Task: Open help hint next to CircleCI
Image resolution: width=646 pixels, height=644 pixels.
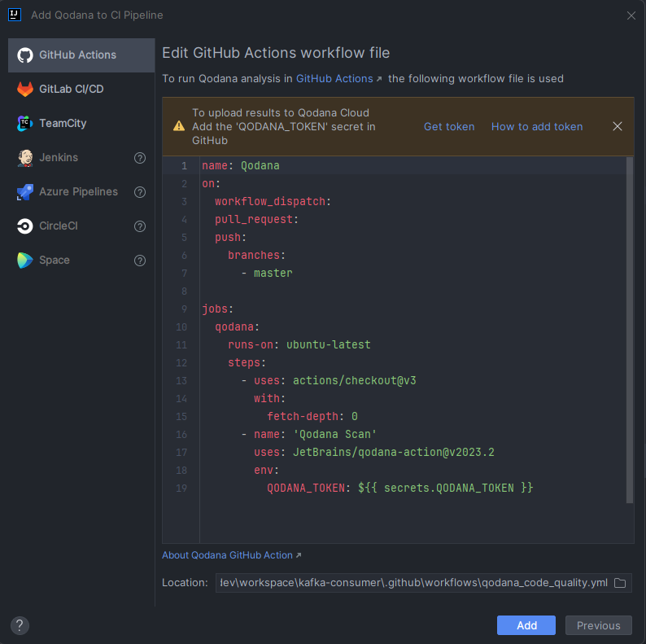Action: coord(140,226)
